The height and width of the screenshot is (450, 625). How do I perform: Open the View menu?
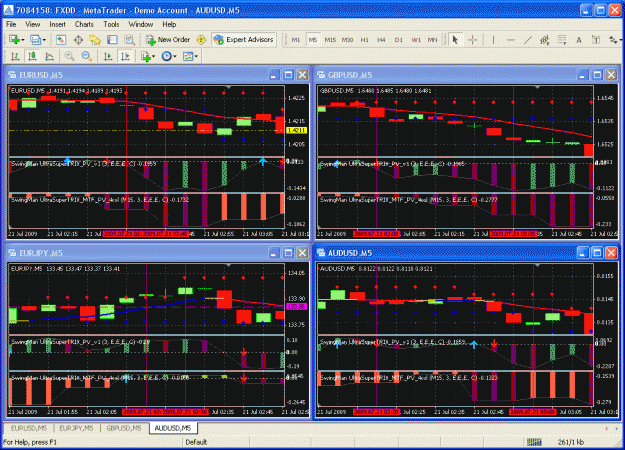coord(33,24)
